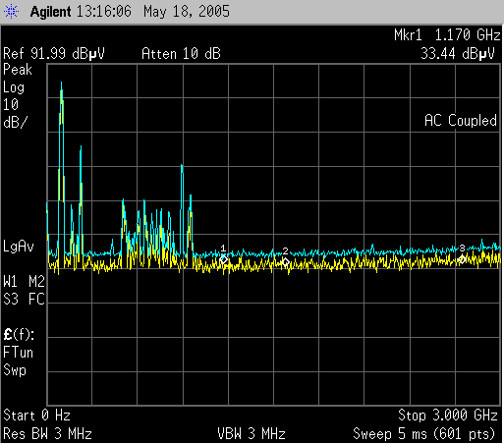This screenshot has width=504, height=444.
Task: Click the Agilent starburst logo icon
Action: pos(11,12)
